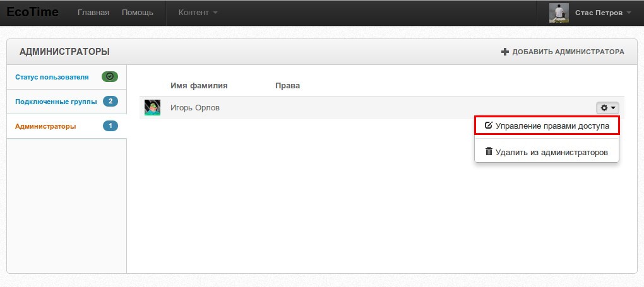Switch to Подключенные группы tab

(x=56, y=101)
